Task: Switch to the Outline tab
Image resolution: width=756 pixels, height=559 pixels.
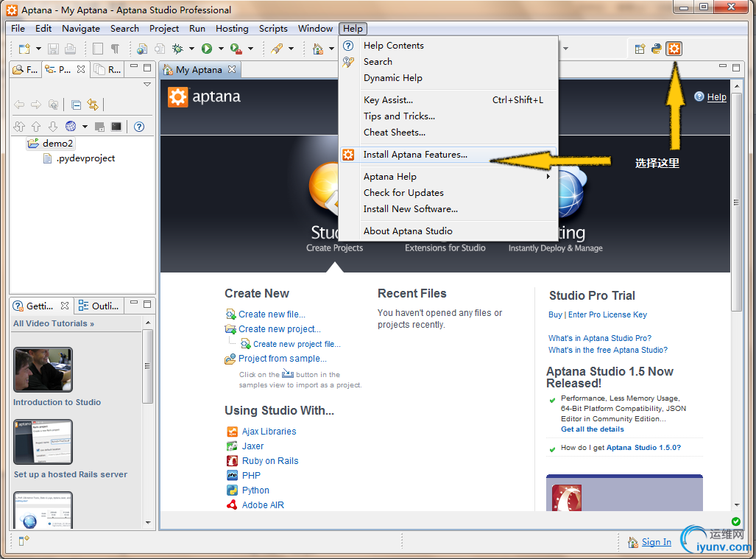Action: tap(99, 306)
